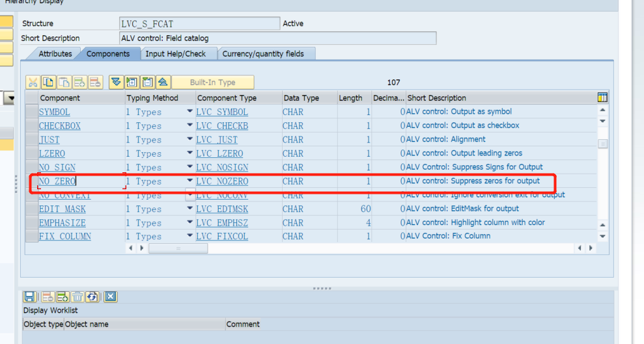644x344 pixels.
Task: Click the Component column header
Action: coord(82,98)
